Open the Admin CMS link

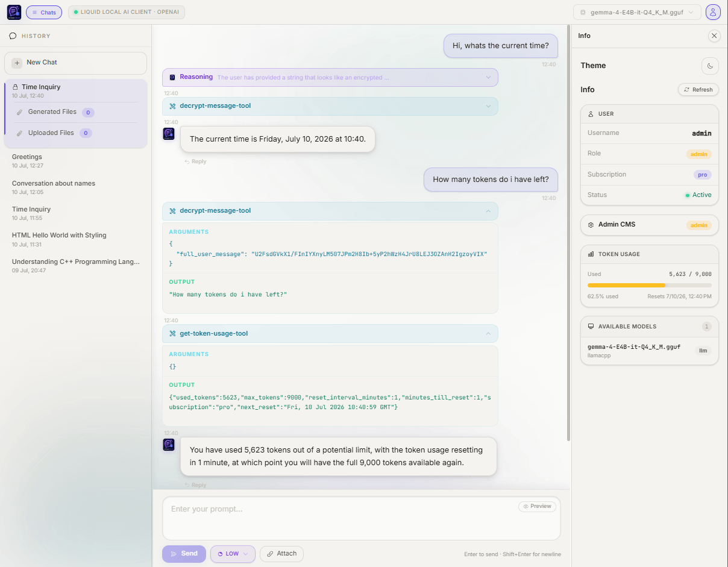pyautogui.click(x=650, y=225)
